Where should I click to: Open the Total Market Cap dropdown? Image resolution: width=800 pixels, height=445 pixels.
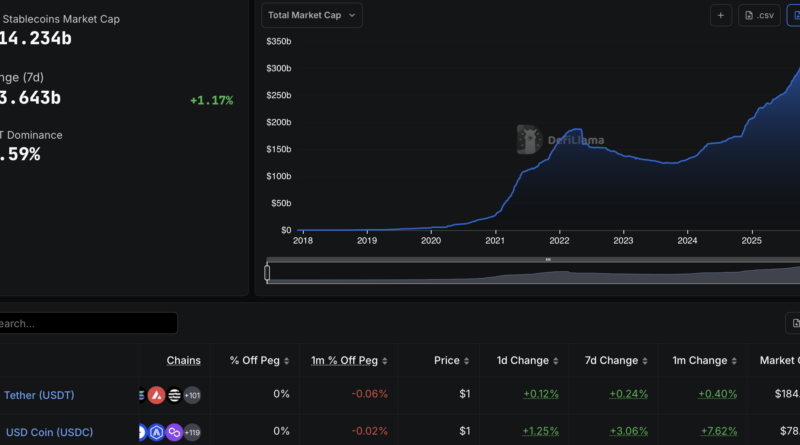coord(312,15)
